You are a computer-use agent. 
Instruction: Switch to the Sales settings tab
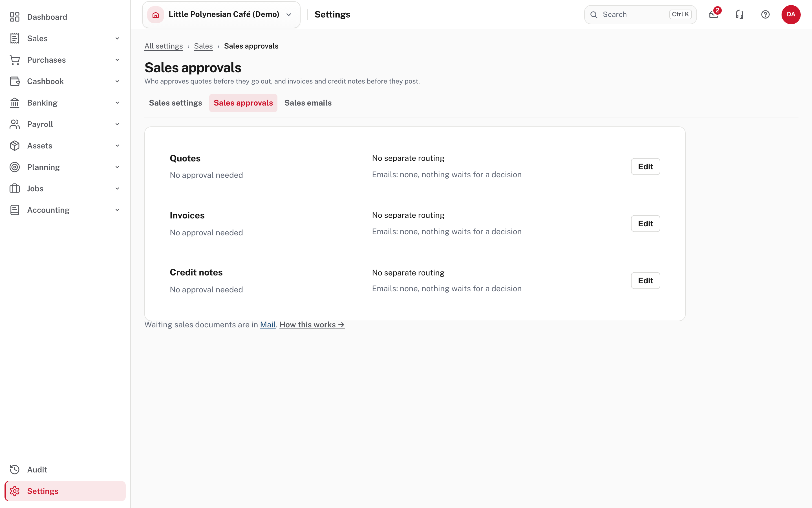[175, 103]
